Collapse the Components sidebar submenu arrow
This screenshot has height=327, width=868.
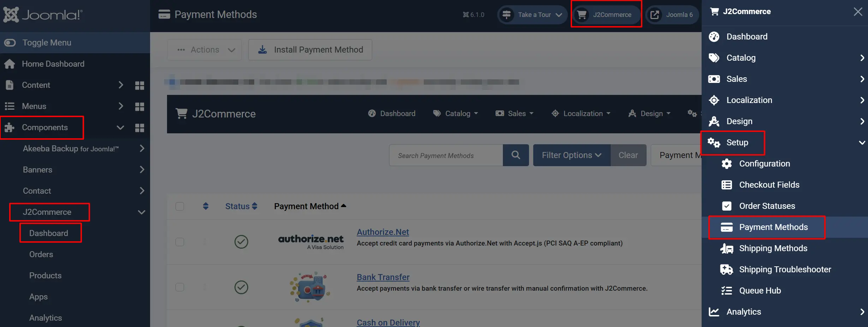pos(120,128)
